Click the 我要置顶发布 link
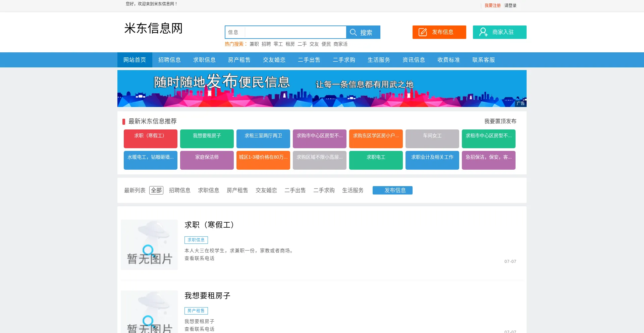644x333 pixels. (x=500, y=121)
